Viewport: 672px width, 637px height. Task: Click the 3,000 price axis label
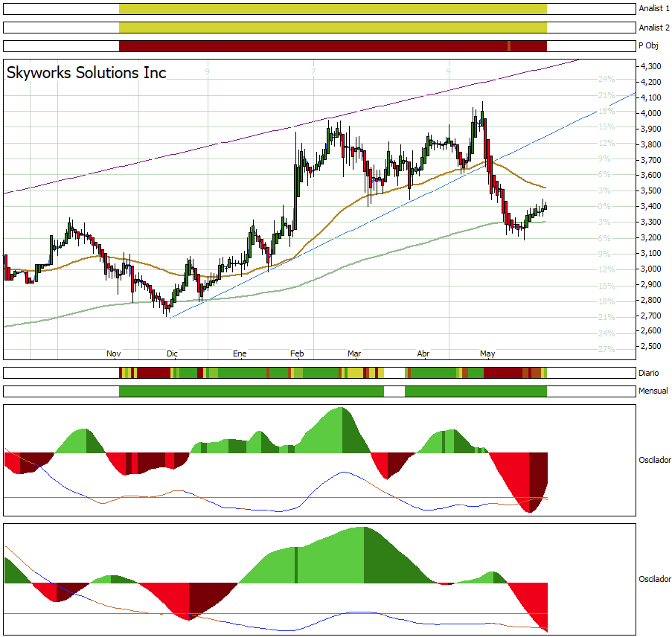click(651, 269)
